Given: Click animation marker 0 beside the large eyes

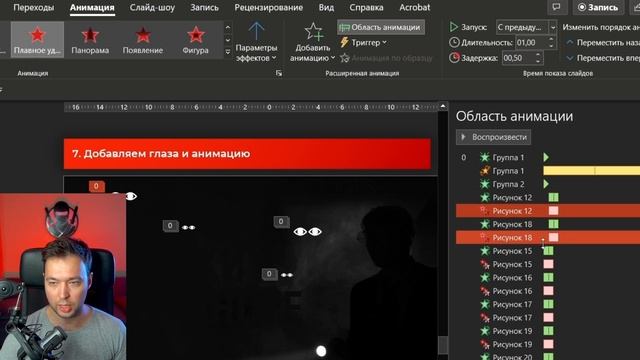Looking at the screenshot, I should [x=281, y=222].
